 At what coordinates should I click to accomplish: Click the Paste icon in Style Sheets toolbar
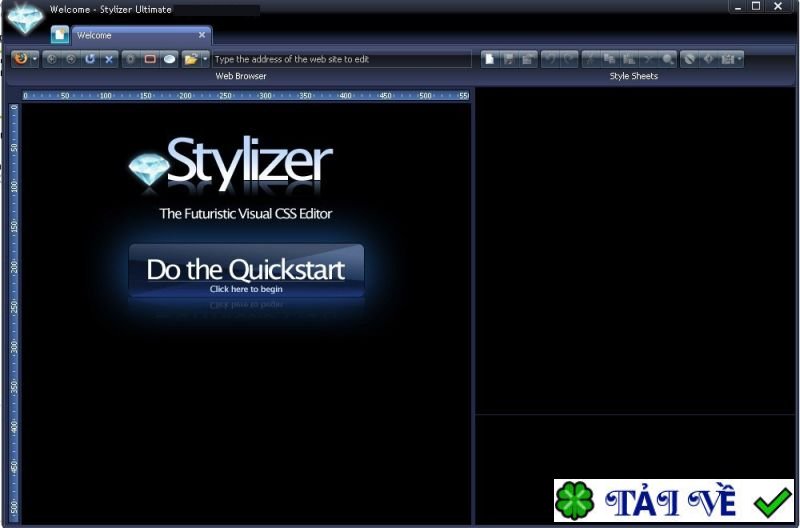629,59
